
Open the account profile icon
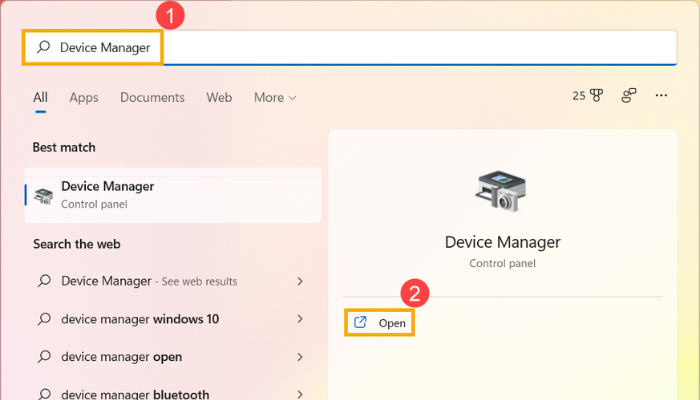(x=629, y=97)
